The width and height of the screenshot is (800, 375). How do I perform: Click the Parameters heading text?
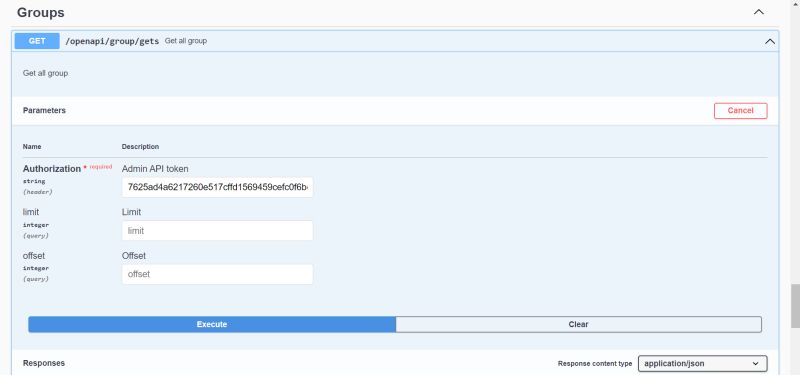tap(44, 110)
